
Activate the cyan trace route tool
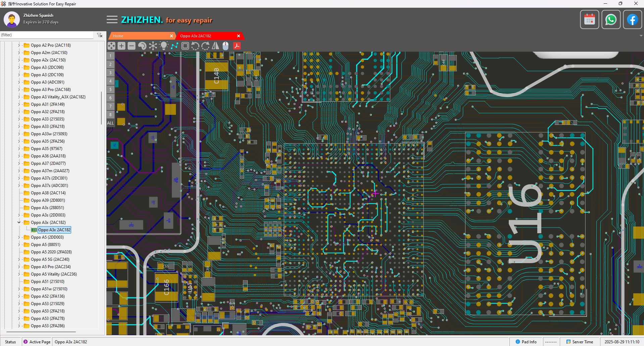(175, 46)
